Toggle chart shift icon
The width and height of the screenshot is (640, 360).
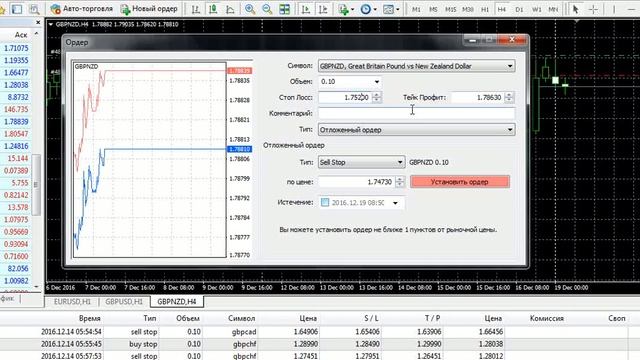(x=323, y=9)
